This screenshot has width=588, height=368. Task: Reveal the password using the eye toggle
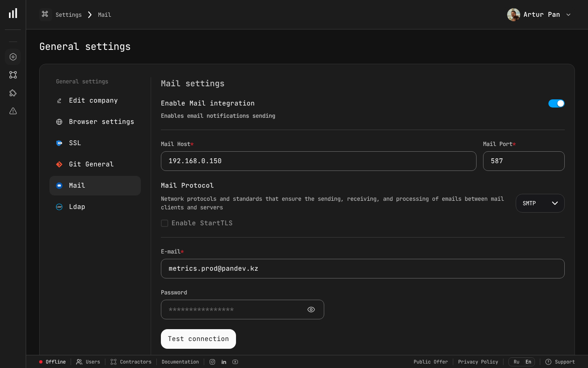pyautogui.click(x=311, y=310)
